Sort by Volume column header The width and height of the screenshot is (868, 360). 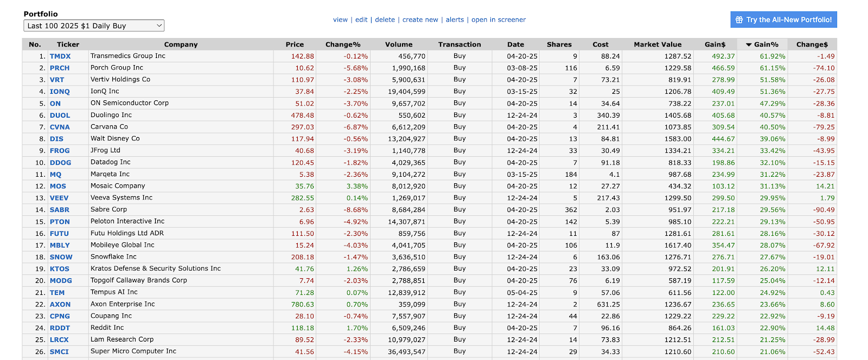(399, 44)
